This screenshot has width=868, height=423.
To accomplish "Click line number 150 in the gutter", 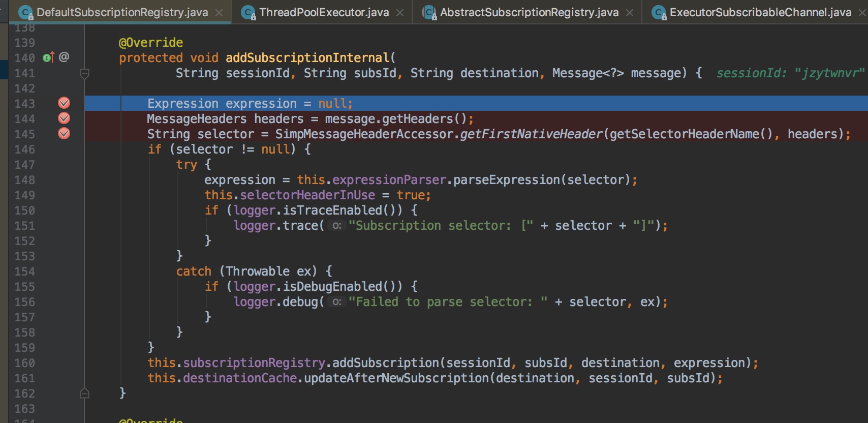I will coord(24,210).
